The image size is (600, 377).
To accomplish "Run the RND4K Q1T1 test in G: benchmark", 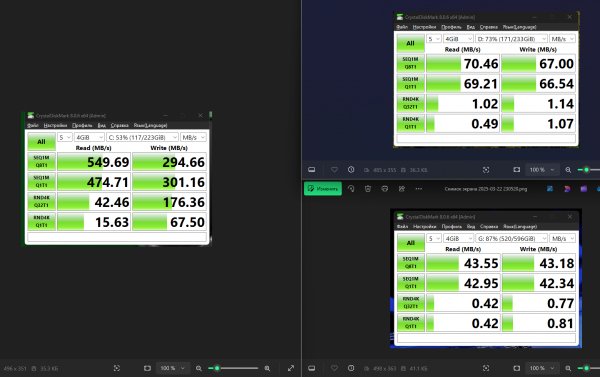I will tap(411, 323).
